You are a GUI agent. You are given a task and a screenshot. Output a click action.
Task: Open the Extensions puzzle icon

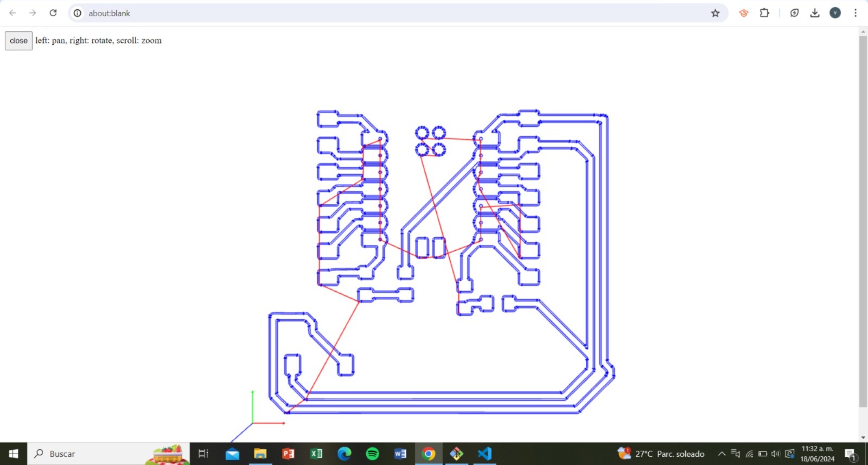tap(764, 13)
